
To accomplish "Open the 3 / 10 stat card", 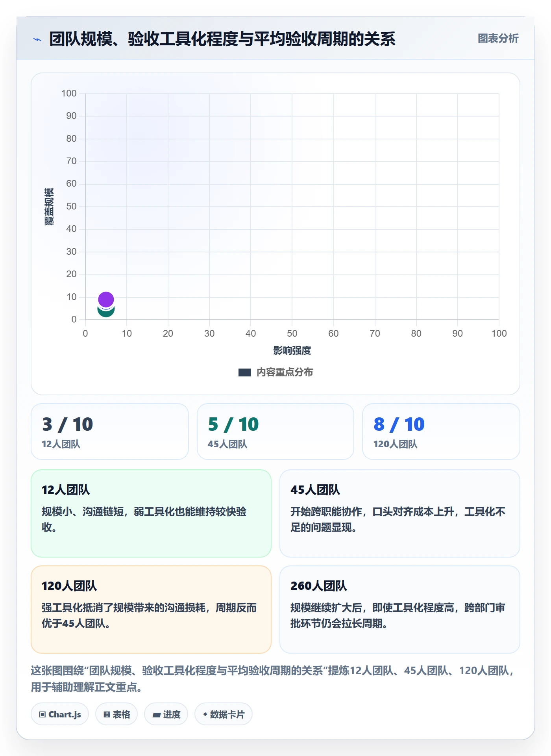I will click(x=110, y=432).
